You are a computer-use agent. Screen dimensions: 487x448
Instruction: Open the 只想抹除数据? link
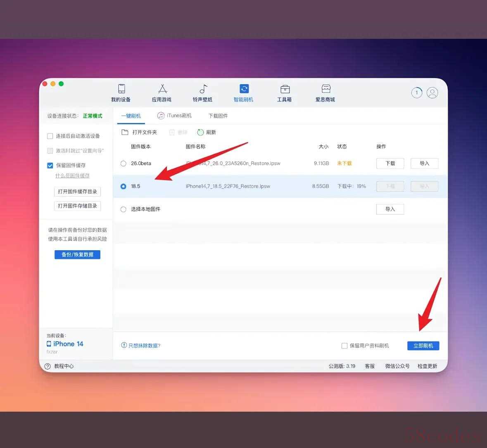(141, 346)
